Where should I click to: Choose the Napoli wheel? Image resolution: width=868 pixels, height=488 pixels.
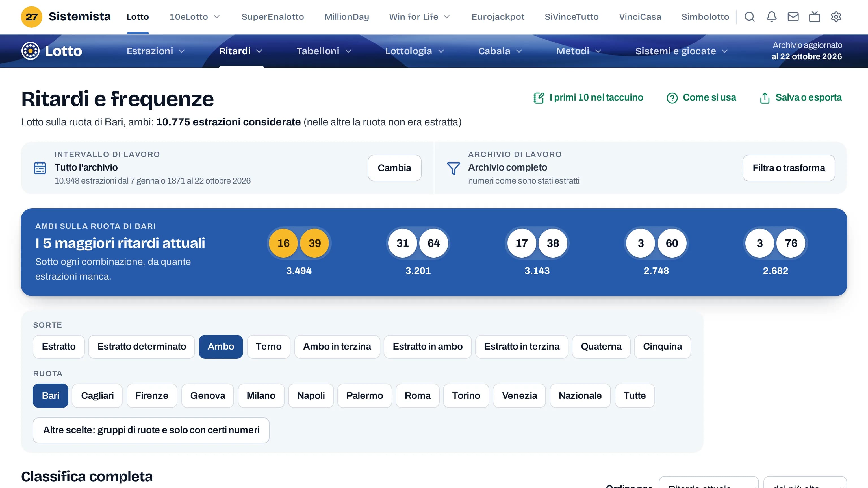tap(311, 395)
